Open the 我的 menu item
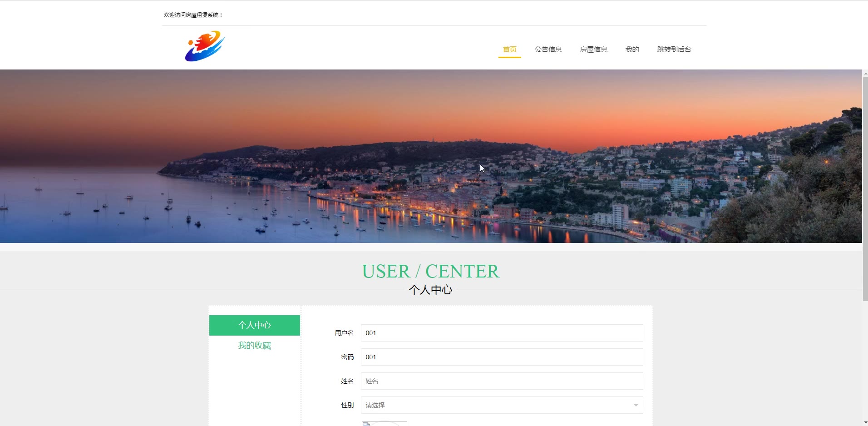This screenshot has height=426, width=868. [x=632, y=49]
